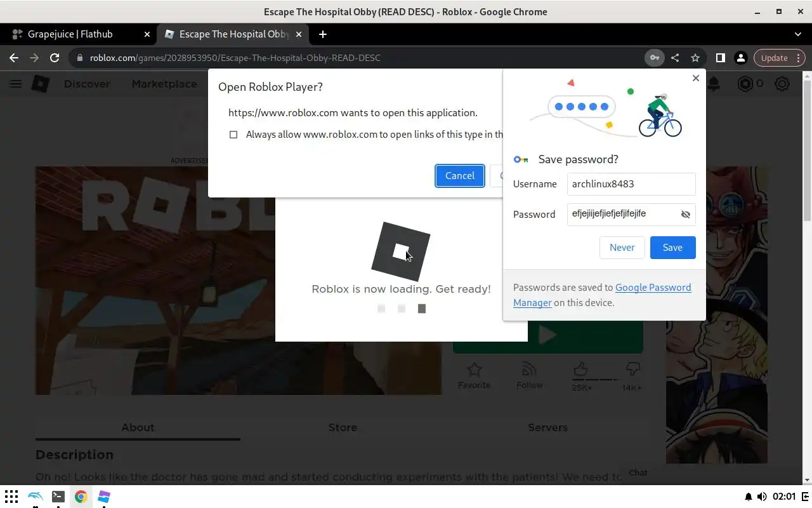This screenshot has height=508, width=812.
Task: Open the terminal from taskbar
Action: [x=58, y=497]
